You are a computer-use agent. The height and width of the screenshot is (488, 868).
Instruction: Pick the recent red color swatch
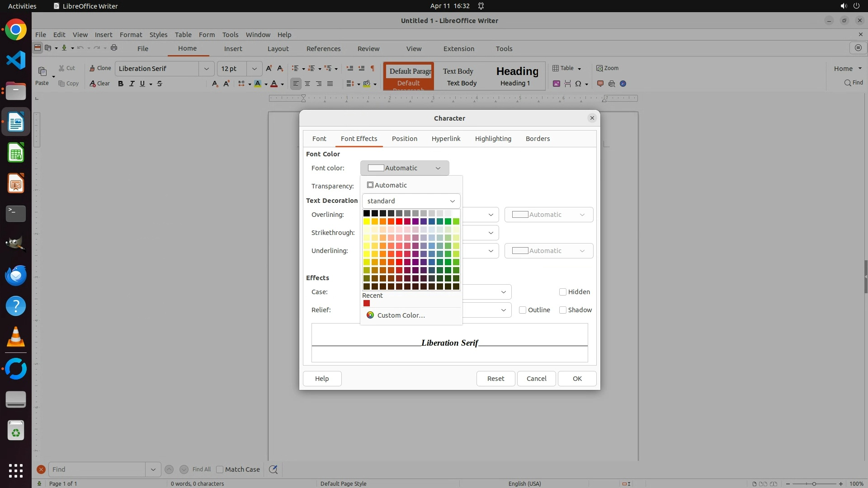367,304
